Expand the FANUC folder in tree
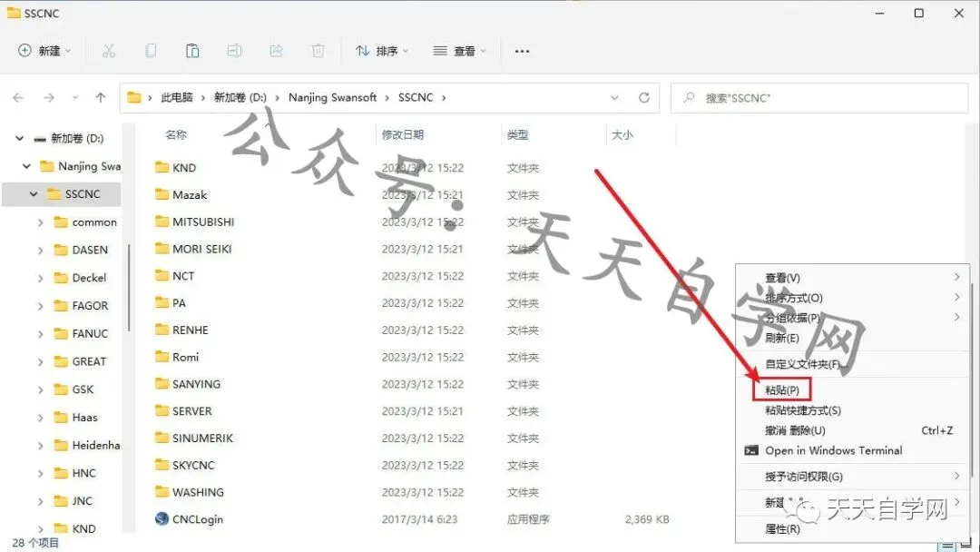The width and height of the screenshot is (980, 552). 41,334
